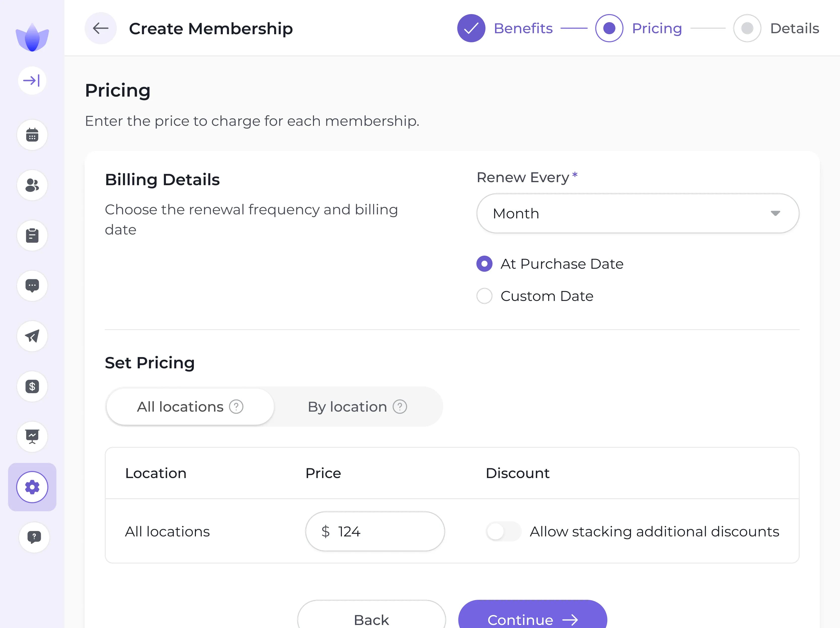This screenshot has width=840, height=628.
Task: Collapse the sidebar with the arrow icon
Action: point(32,80)
